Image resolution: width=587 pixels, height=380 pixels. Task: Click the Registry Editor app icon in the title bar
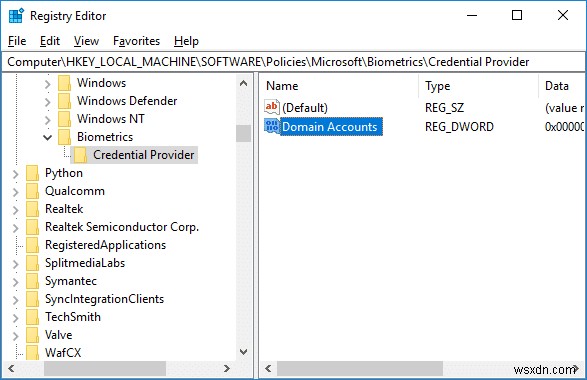pyautogui.click(x=16, y=16)
